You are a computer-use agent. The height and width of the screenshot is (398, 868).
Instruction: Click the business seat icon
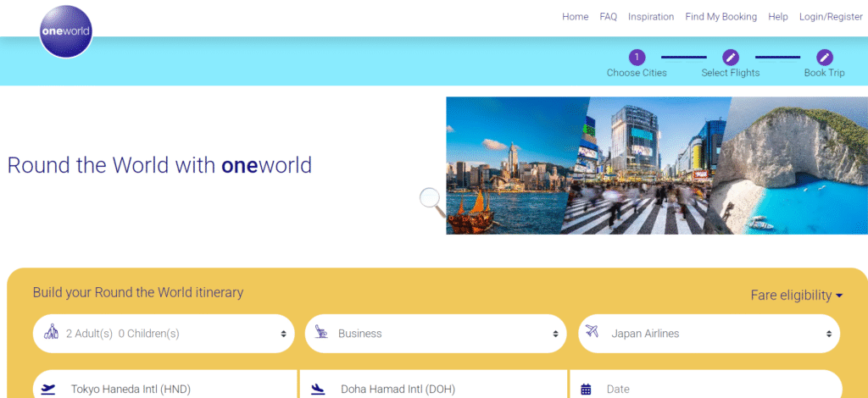[x=321, y=332]
